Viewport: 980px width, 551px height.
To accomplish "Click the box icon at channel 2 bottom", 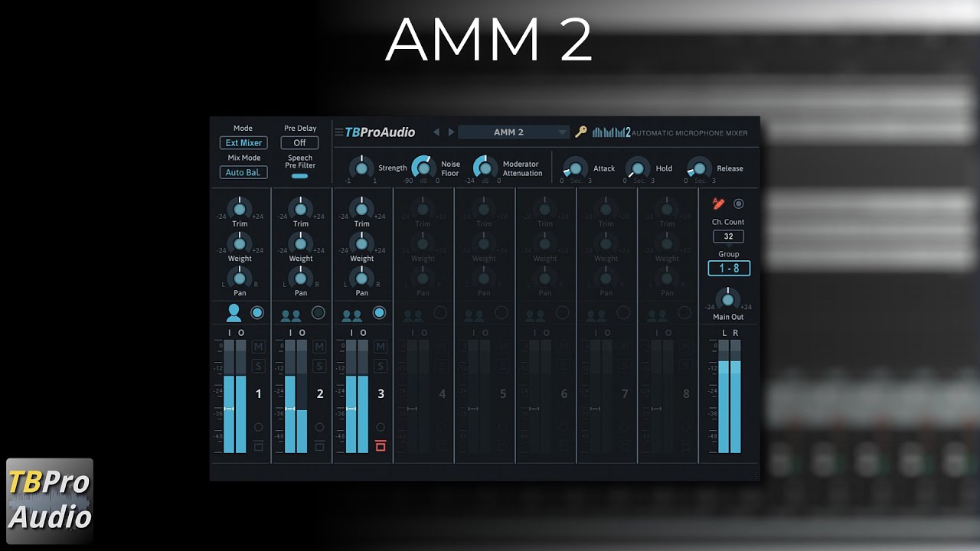I will point(319,445).
